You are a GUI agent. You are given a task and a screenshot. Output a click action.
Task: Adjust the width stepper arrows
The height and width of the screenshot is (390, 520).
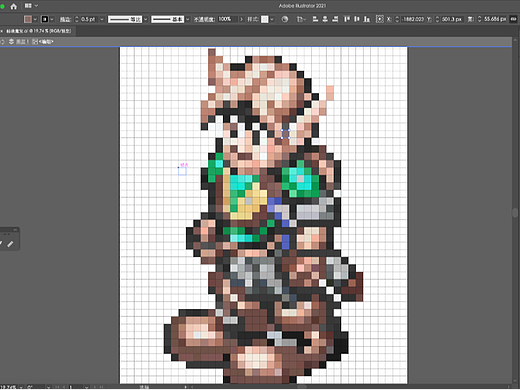pyautogui.click(x=479, y=19)
